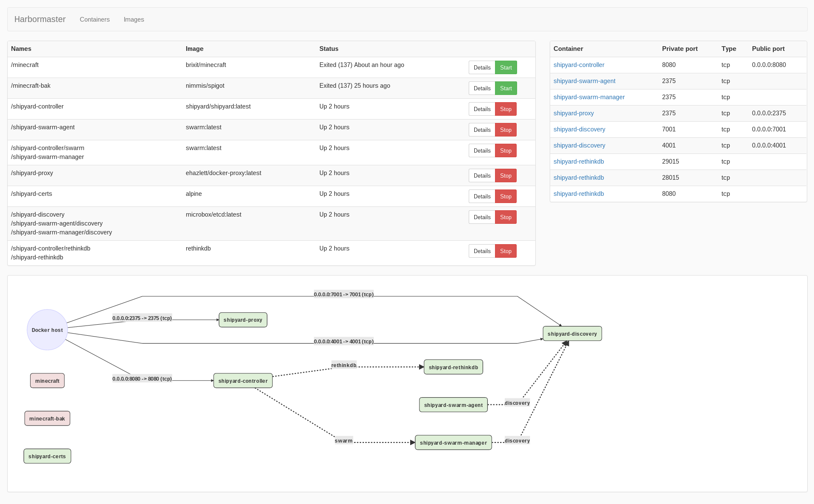Open shipyard-discovery link with private port 7001
This screenshot has width=814, height=504.
coord(579,129)
